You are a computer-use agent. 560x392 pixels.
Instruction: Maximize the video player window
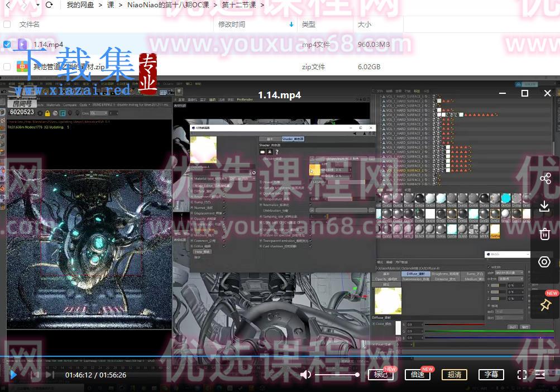click(525, 93)
